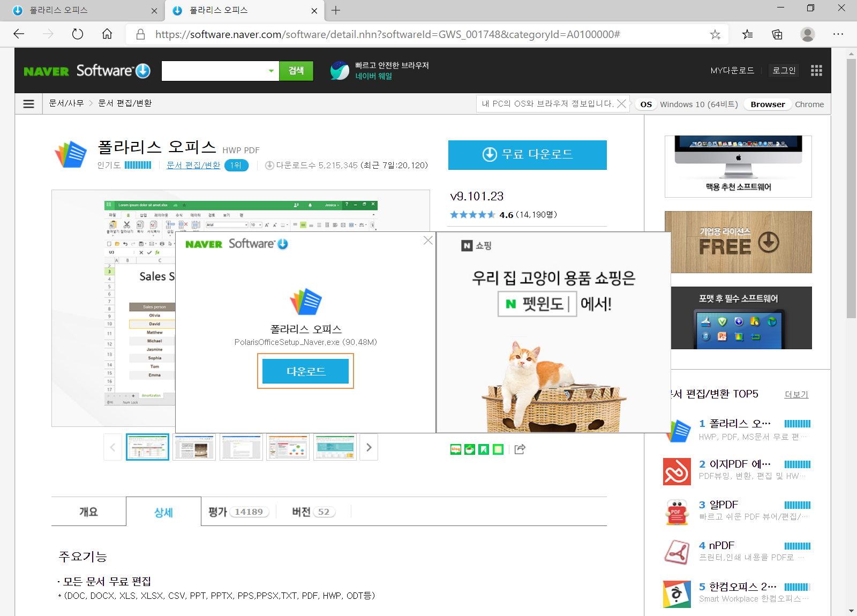Show next screenshot thumbnails
Screen dimensions: 857x616
point(369,447)
